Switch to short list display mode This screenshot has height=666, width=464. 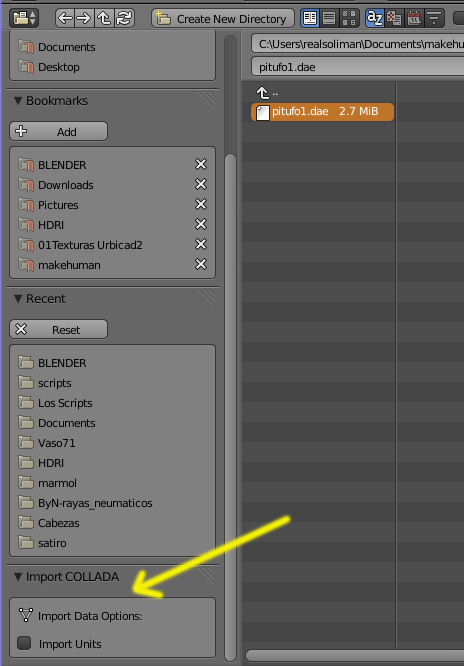(310, 18)
